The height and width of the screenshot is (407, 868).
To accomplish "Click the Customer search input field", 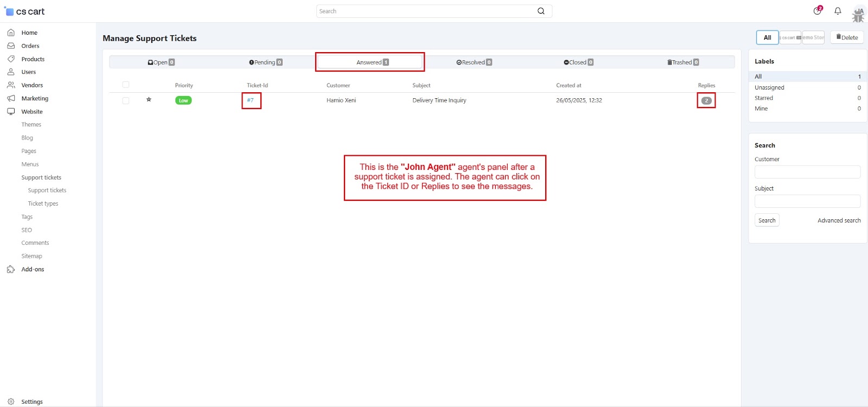I will pyautogui.click(x=807, y=172).
